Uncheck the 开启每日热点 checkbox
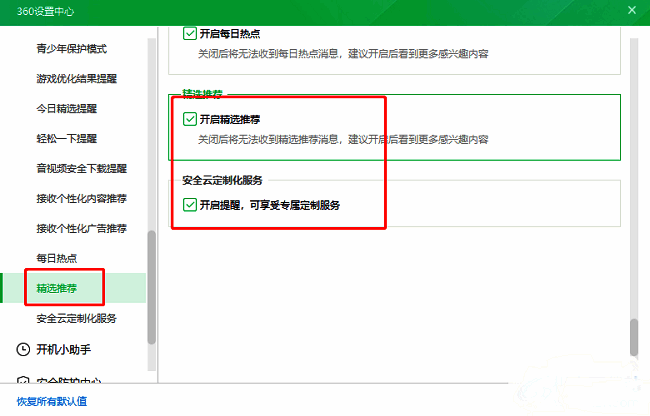This screenshot has width=650, height=416. click(x=190, y=33)
